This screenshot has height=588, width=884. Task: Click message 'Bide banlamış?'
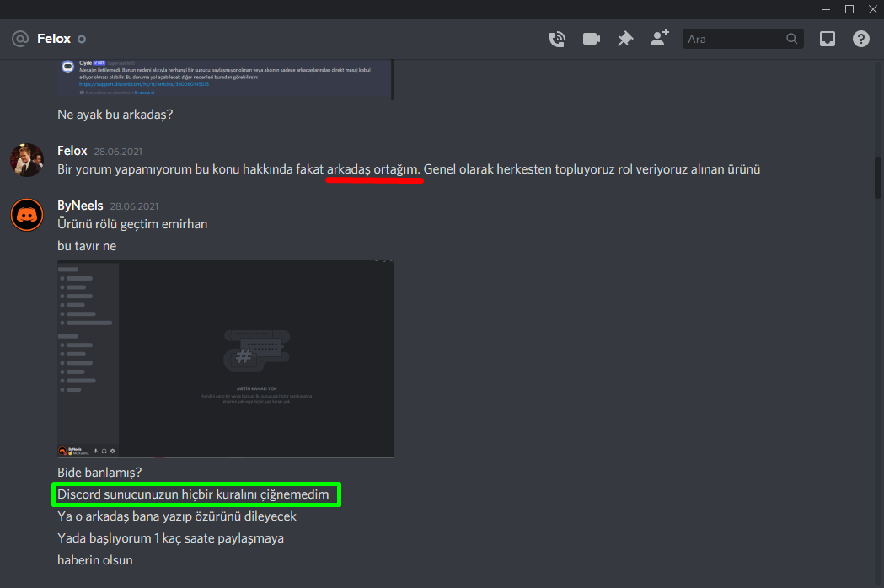click(99, 473)
